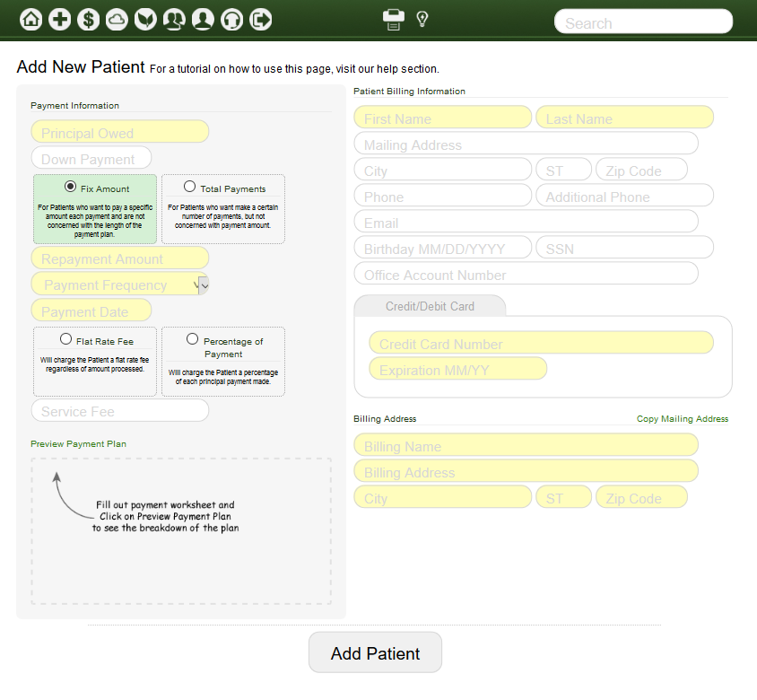Click the lightbulb tips icon
The image size is (757, 700).
(x=422, y=20)
